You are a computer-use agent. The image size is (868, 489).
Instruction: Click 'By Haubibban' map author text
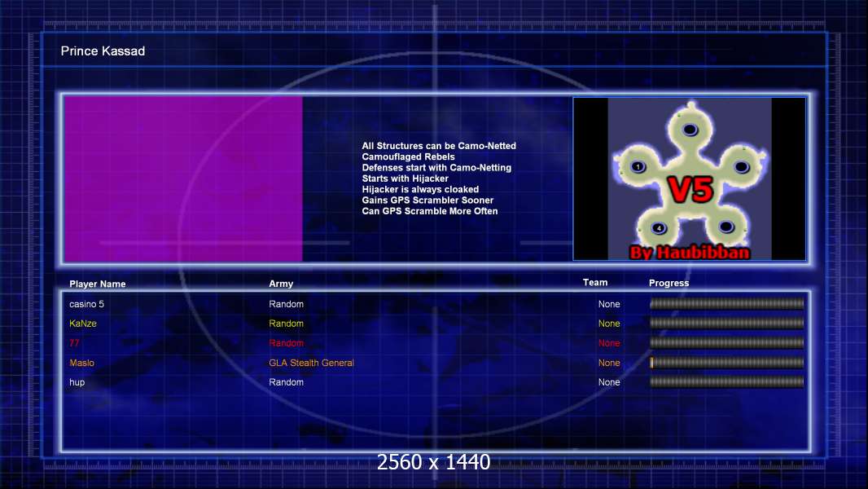click(x=690, y=253)
